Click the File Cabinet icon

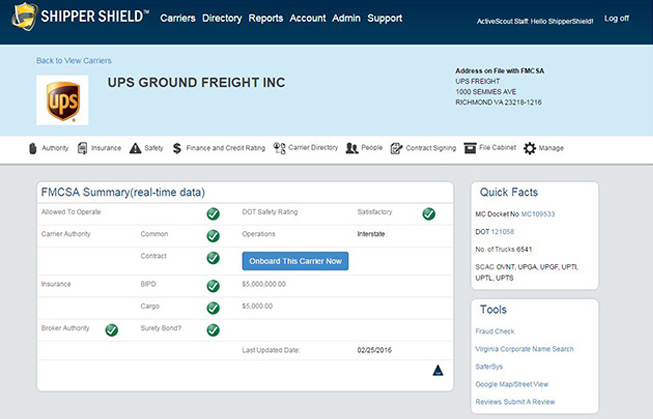[x=470, y=148]
